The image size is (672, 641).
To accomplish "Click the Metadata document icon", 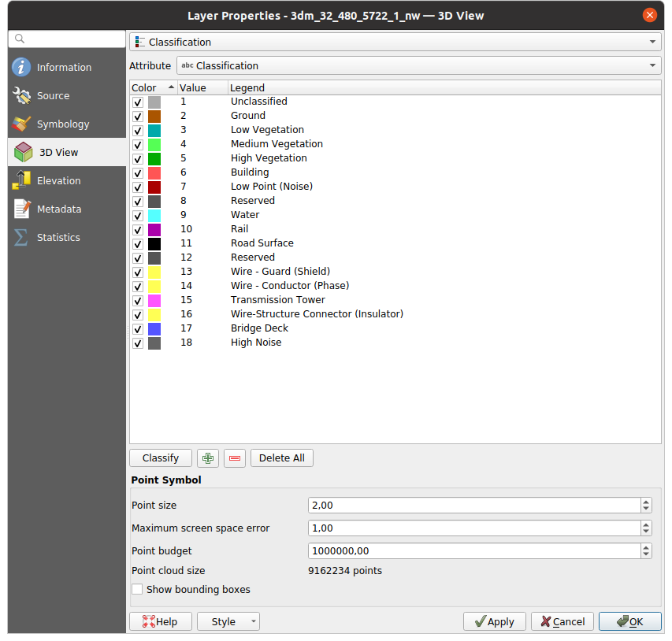I will point(21,209).
